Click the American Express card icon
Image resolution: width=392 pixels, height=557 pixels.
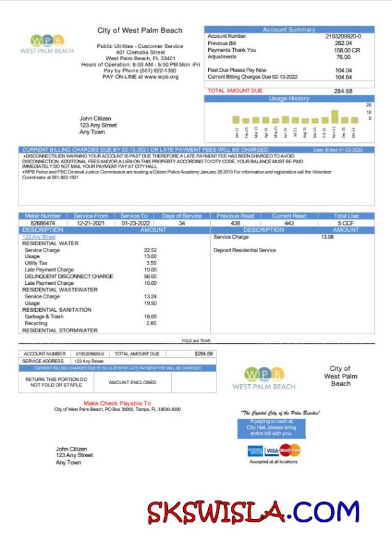coord(255,451)
